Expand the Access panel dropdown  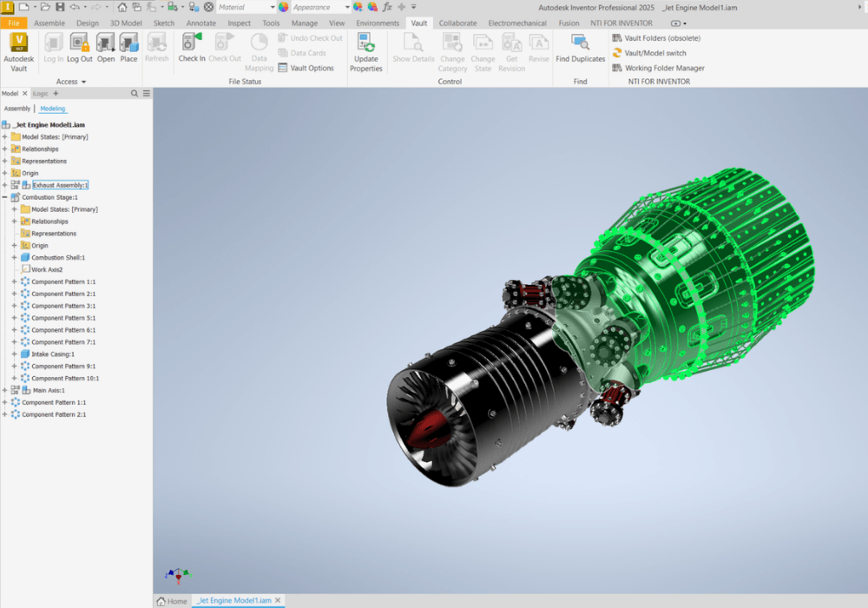coord(84,83)
